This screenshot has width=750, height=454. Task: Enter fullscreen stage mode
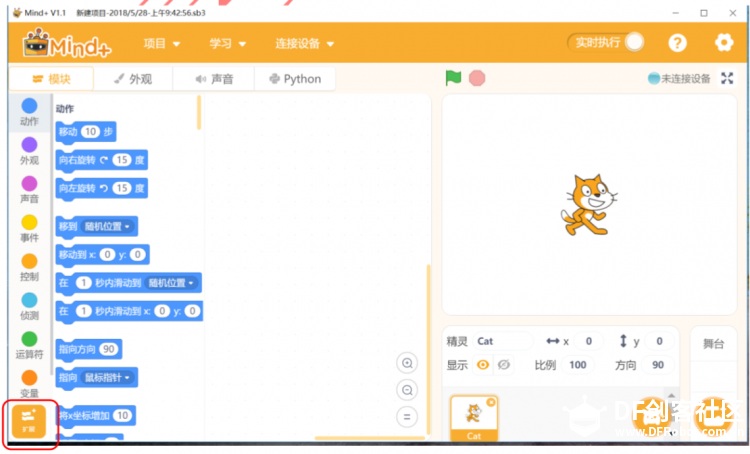point(727,78)
